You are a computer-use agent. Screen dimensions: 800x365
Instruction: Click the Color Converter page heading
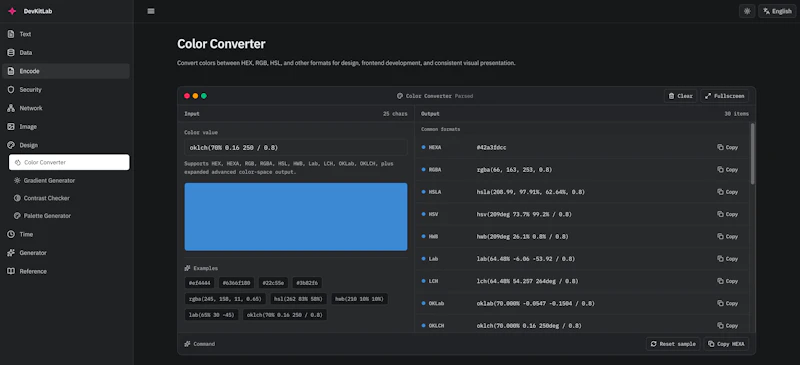221,44
